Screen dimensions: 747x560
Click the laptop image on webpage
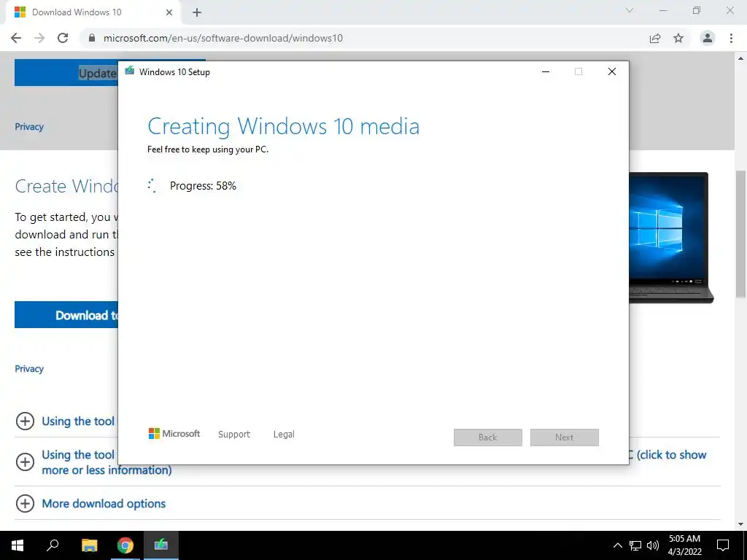pos(671,238)
